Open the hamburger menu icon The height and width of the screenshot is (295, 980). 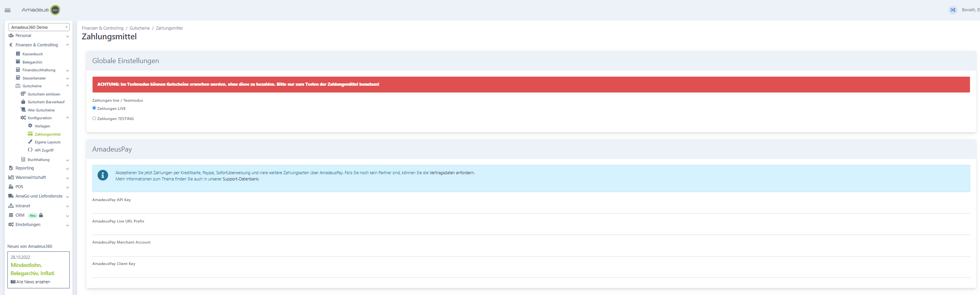[7, 10]
